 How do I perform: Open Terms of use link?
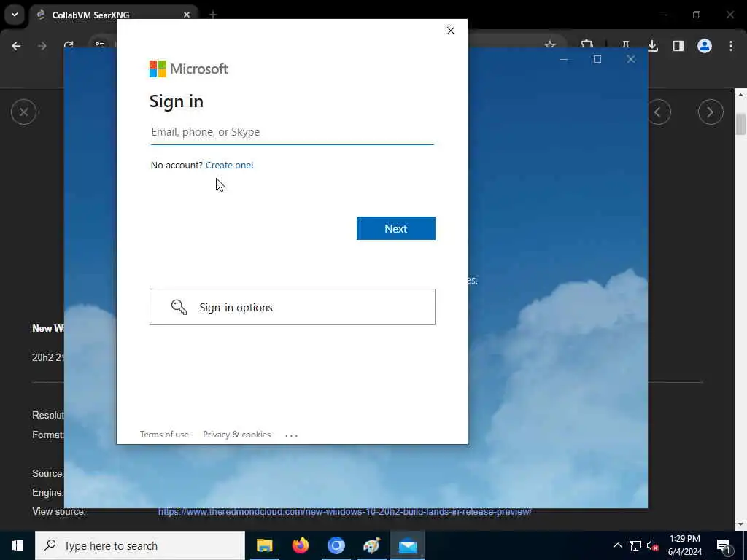point(164,435)
